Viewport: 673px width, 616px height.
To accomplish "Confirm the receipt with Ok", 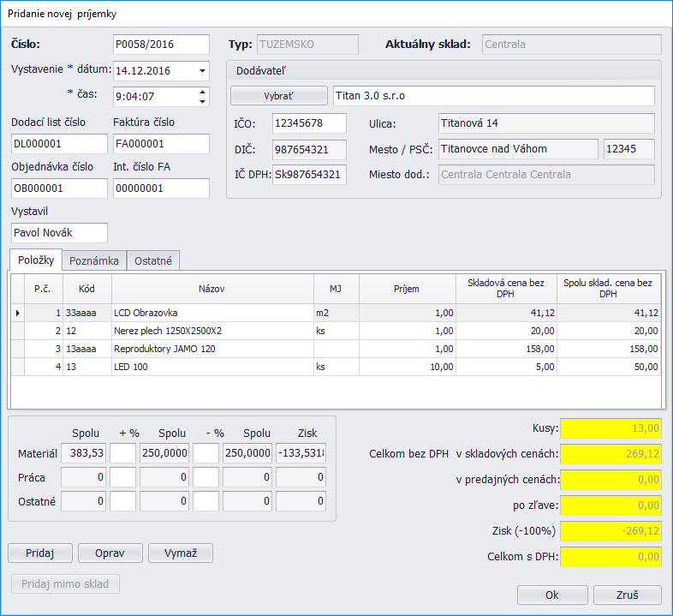I will tap(551, 595).
